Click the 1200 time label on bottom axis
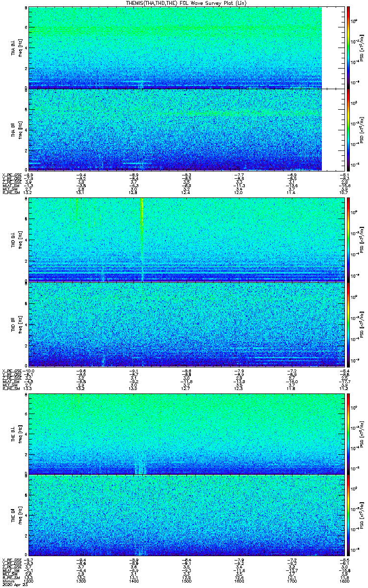Image resolution: width=368 pixels, height=588 pixels. point(28,581)
